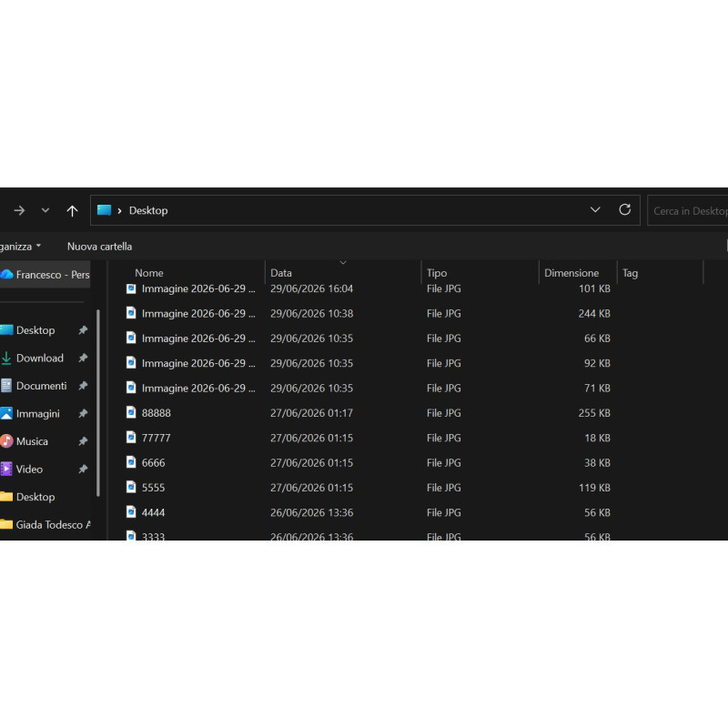Screen dimensions: 728x728
Task: Click the pin icon next to Immagini
Action: 83,414
